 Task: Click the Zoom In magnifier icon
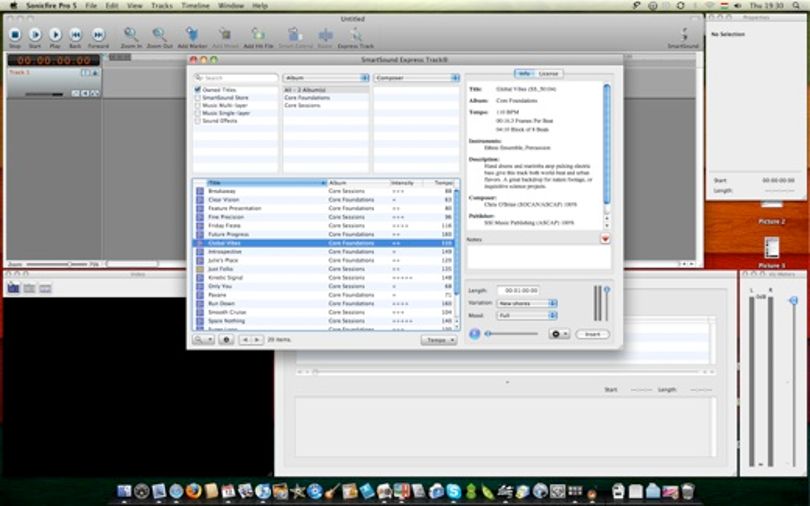[131, 35]
